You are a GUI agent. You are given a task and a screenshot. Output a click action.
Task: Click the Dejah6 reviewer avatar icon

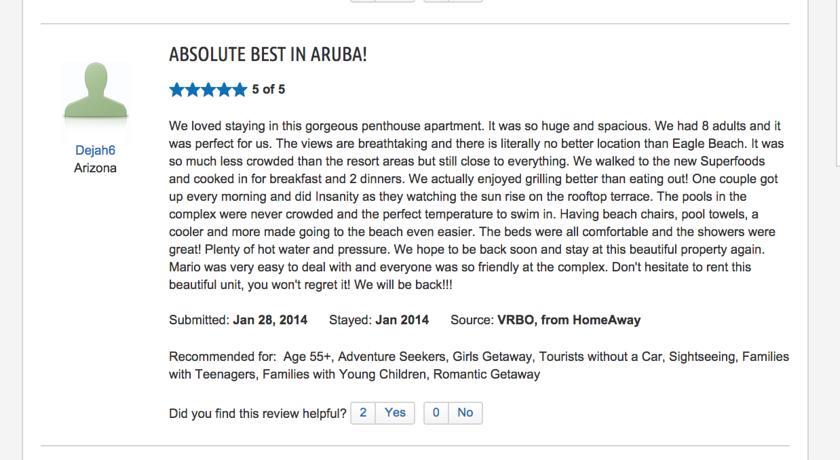[x=96, y=94]
